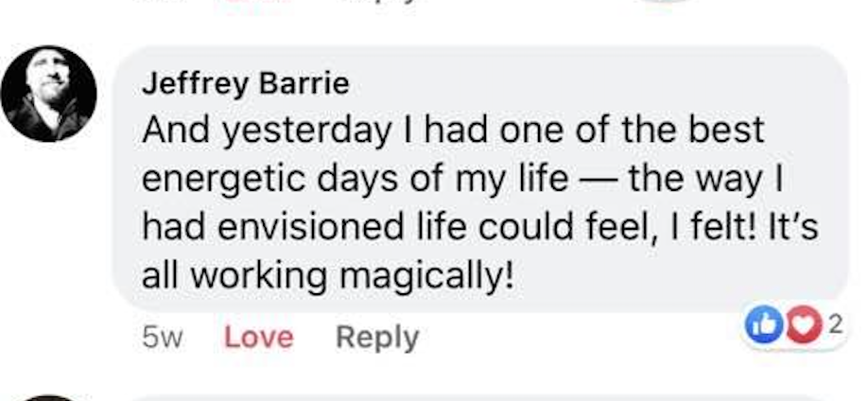The height and width of the screenshot is (401, 868).
Task: Open Jeffrey Barrie's profile picture
Action: point(48,94)
